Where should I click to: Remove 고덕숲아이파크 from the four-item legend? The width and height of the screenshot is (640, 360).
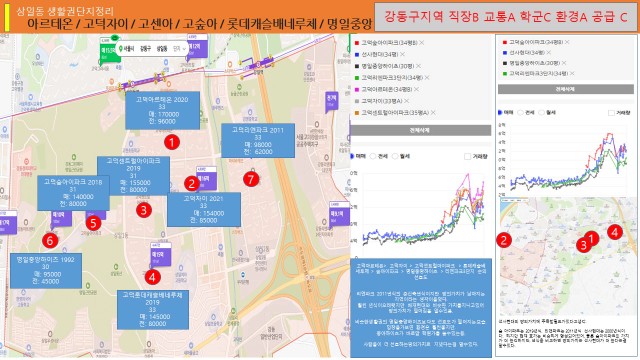[x=567, y=42]
